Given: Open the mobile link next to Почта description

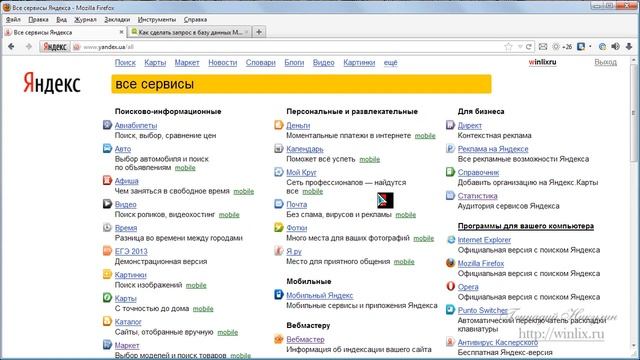Looking at the screenshot, I should click(405, 215).
